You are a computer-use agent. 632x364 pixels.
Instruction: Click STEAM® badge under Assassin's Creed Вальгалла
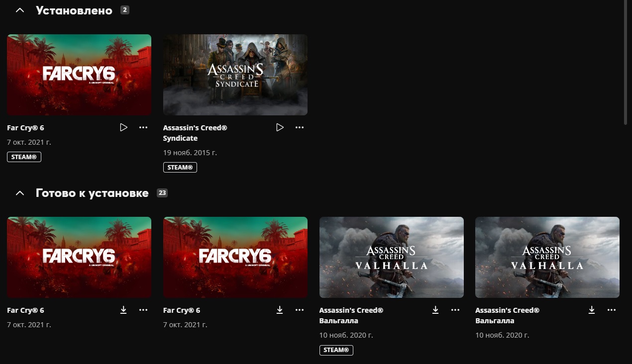click(336, 350)
